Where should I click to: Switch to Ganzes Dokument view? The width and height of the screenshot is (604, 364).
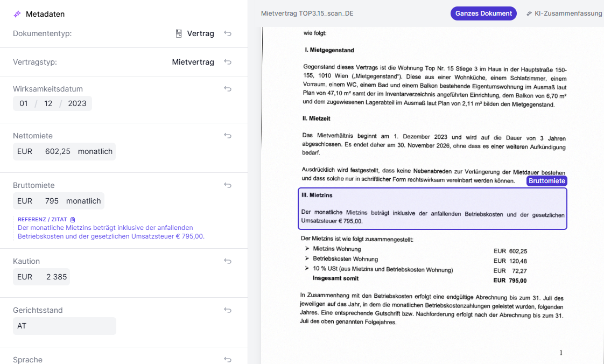(483, 13)
